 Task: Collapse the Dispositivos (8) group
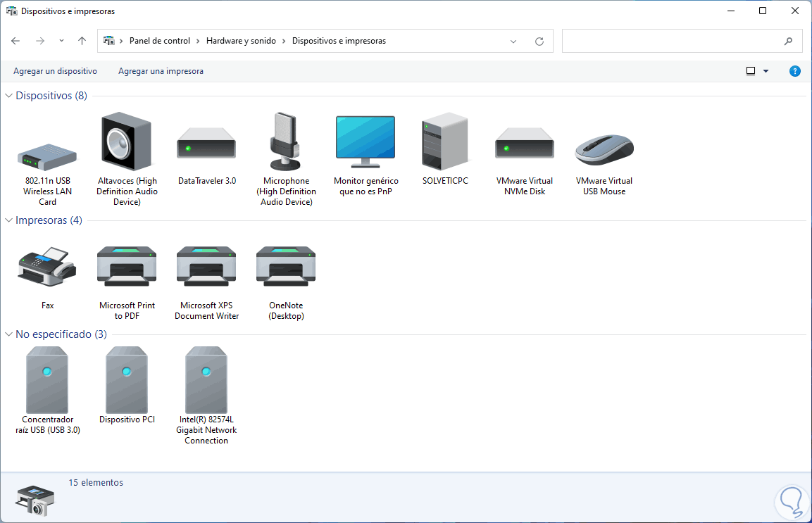(9, 96)
